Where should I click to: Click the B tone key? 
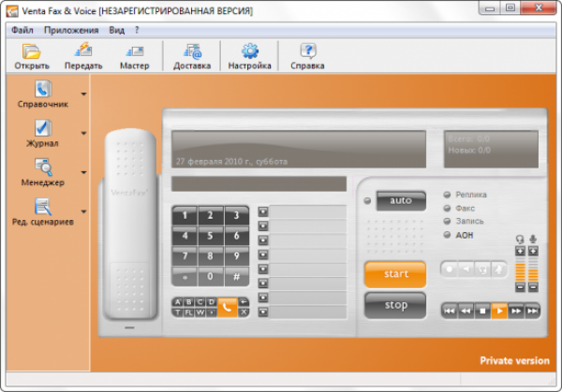point(189,302)
